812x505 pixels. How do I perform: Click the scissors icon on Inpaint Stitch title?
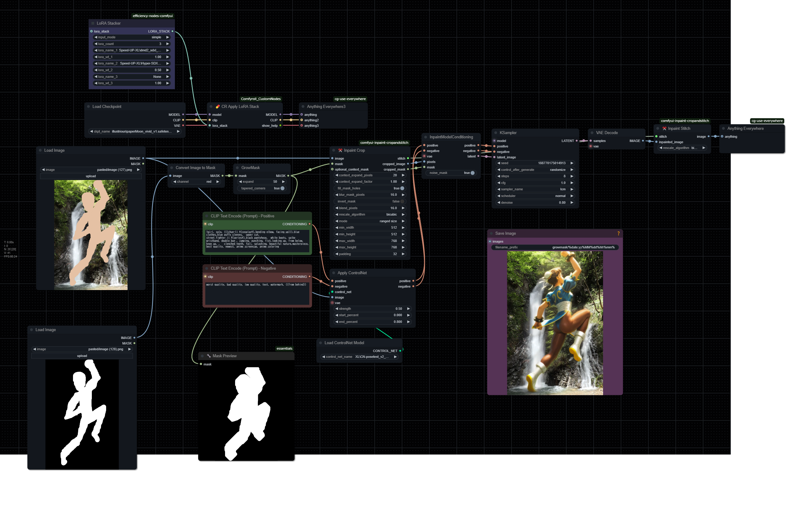664,128
